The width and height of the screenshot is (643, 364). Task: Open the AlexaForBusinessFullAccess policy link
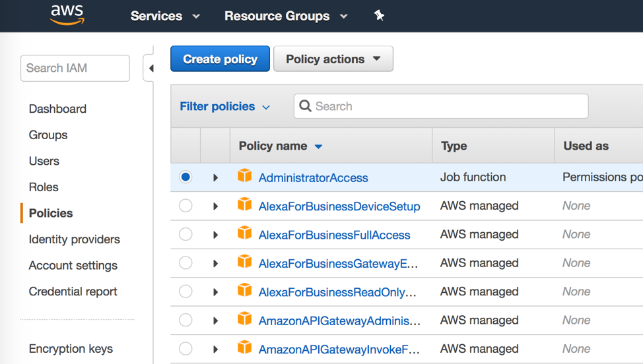(x=334, y=235)
